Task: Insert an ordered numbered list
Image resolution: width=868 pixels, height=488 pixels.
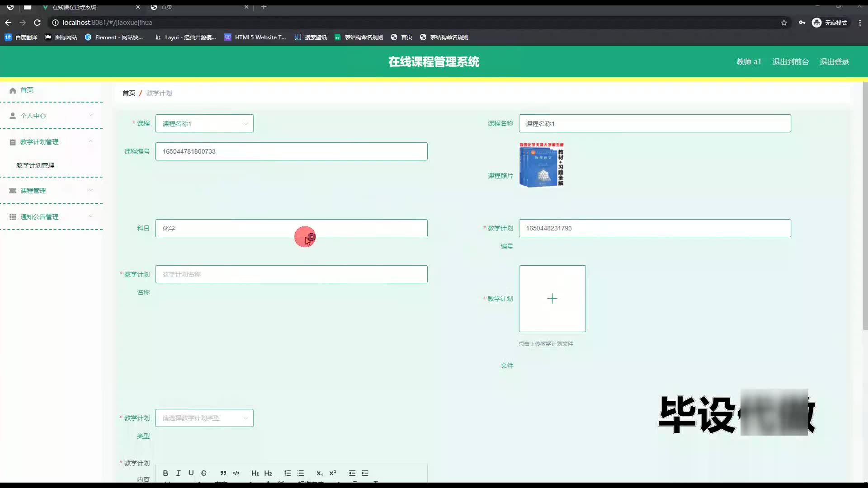Action: [x=288, y=473]
